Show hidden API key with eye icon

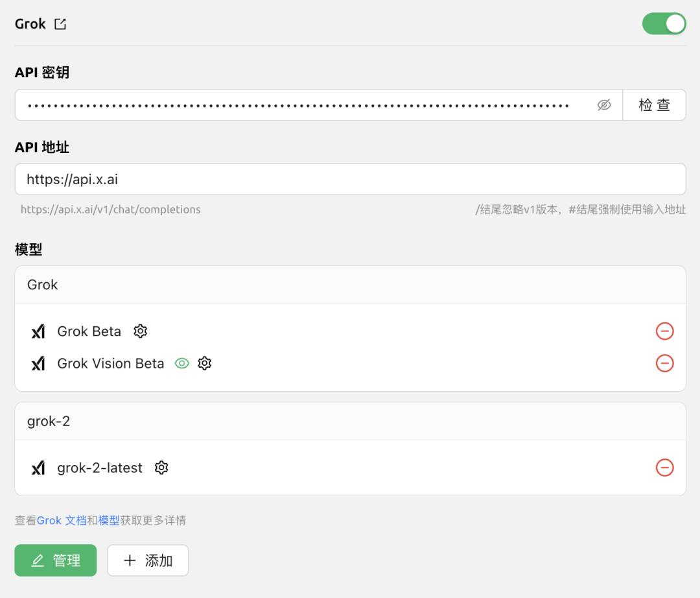tap(603, 105)
